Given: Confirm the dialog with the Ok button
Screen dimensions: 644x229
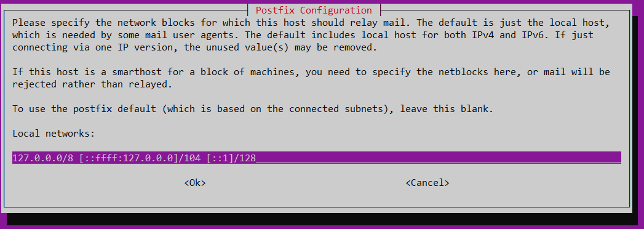Looking at the screenshot, I should (195, 183).
